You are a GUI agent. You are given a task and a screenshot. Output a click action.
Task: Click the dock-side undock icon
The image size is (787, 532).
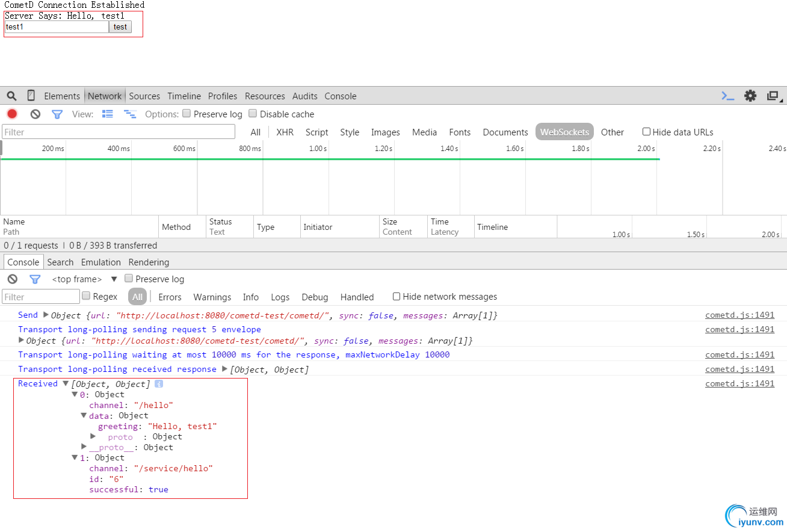pyautogui.click(x=774, y=96)
